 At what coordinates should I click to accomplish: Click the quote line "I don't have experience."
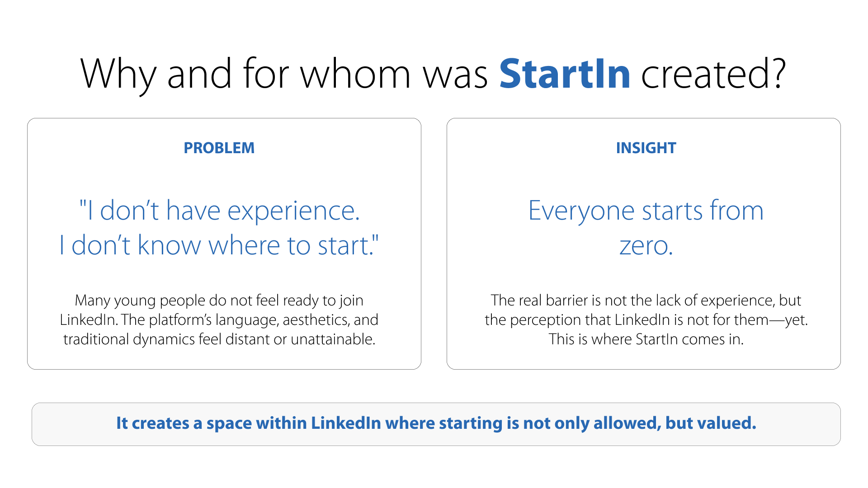pyautogui.click(x=219, y=211)
